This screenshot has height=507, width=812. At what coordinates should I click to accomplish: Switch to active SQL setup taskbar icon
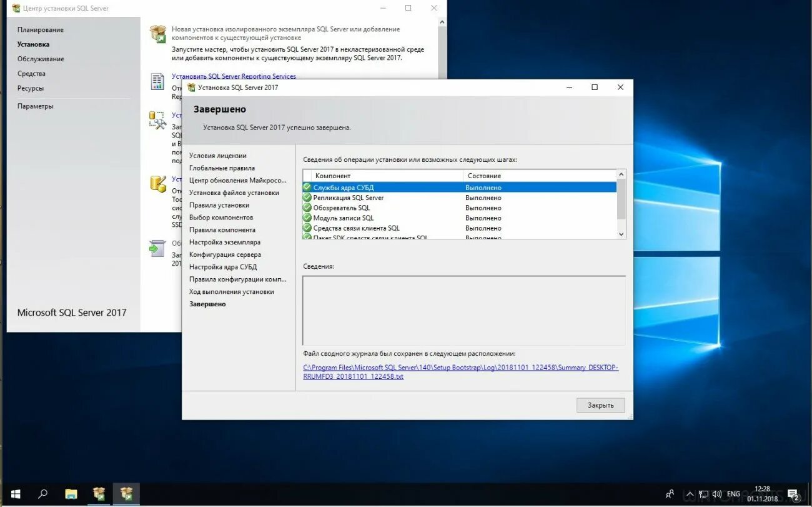126,494
